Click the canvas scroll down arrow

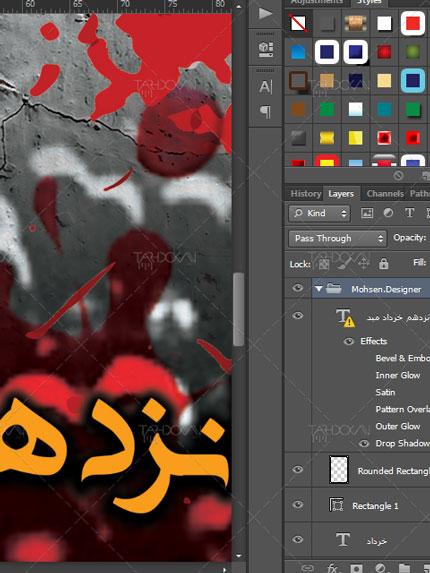point(239,556)
